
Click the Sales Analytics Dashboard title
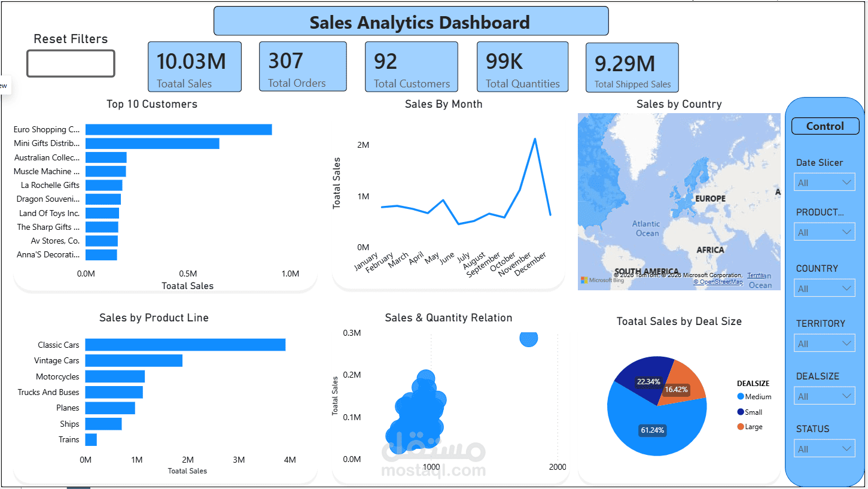[x=411, y=22]
